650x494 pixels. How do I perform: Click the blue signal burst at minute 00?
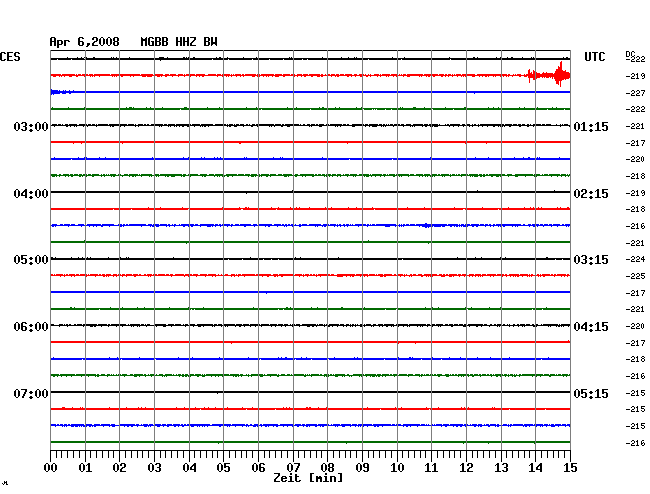click(62, 92)
